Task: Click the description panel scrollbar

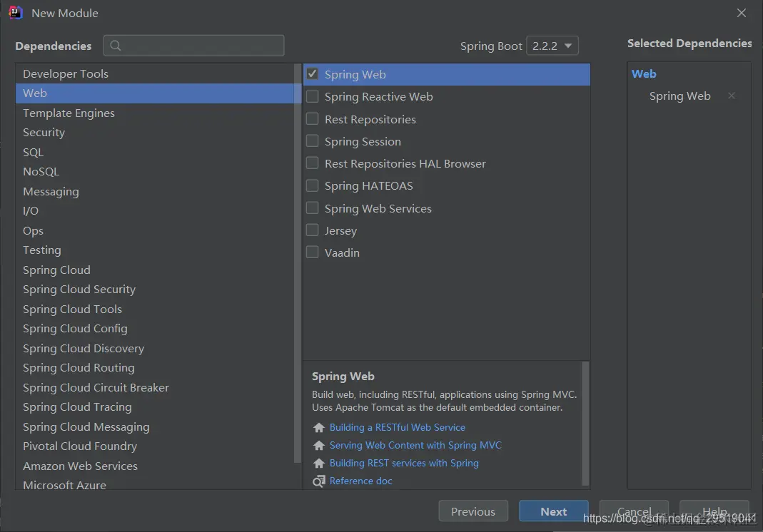Action: point(585,423)
